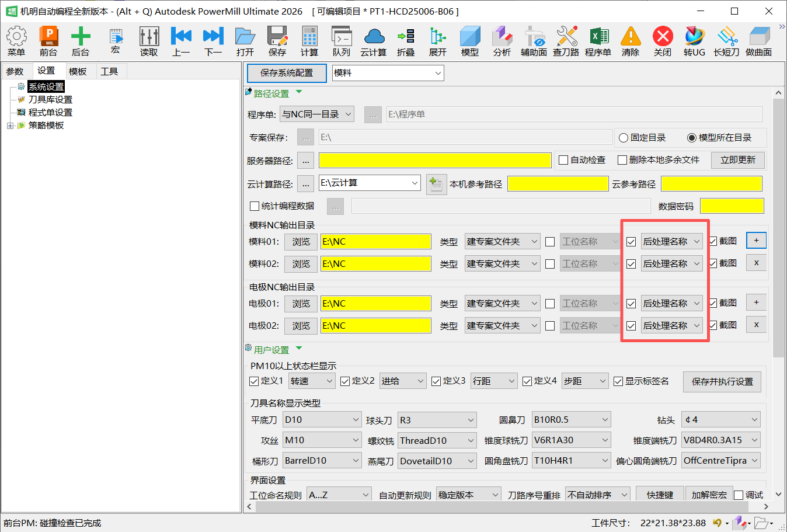Click the yellow 服务器路径 input field
787x532 pixels.
point(435,161)
